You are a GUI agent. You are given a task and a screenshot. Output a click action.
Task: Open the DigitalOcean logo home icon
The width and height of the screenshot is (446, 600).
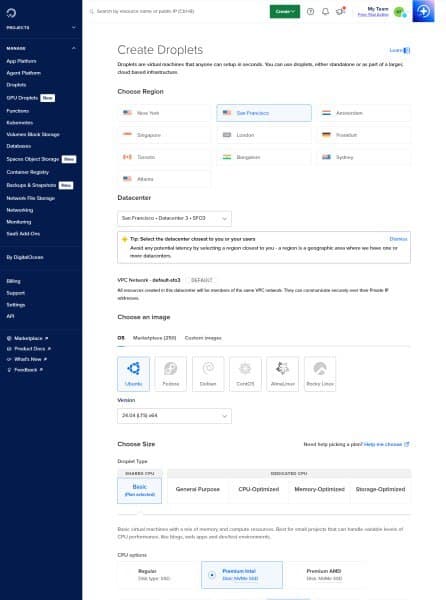11,13
